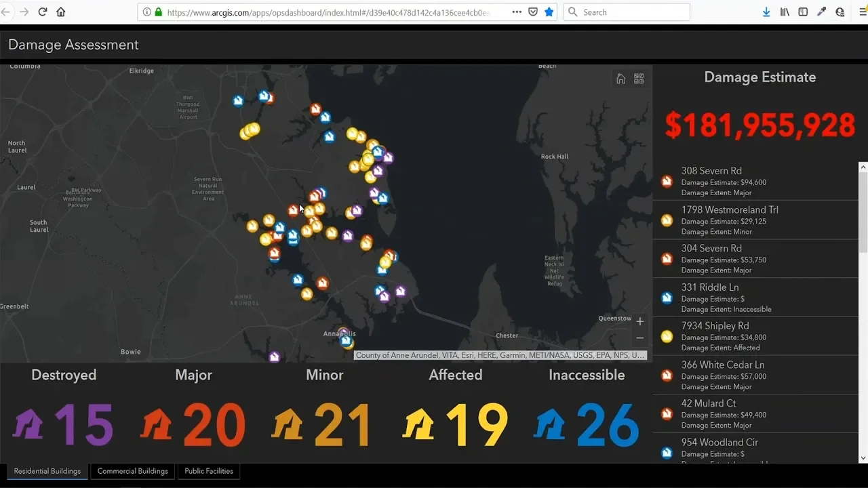Click the Inaccessible count 26
Screen dimensions: 868x488
(x=608, y=426)
